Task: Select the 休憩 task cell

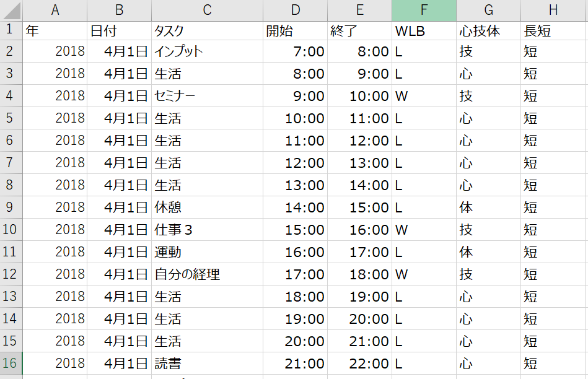Action: coord(208,207)
